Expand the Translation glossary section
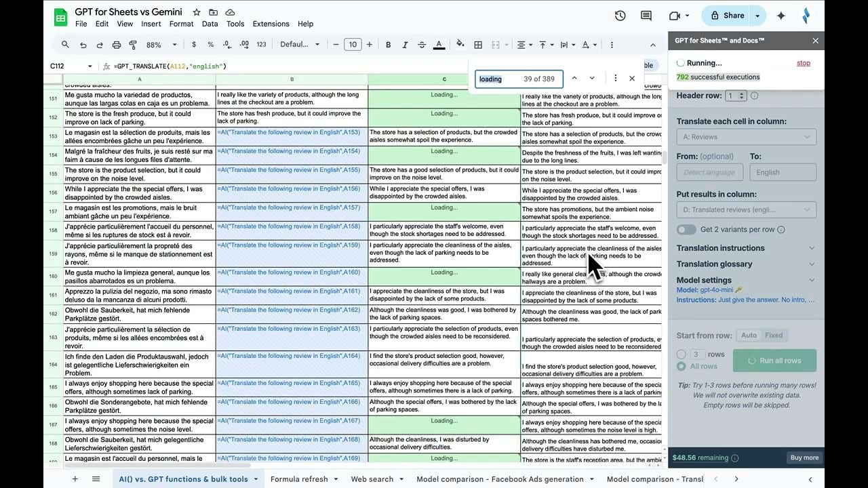868x488 pixels. pos(746,264)
